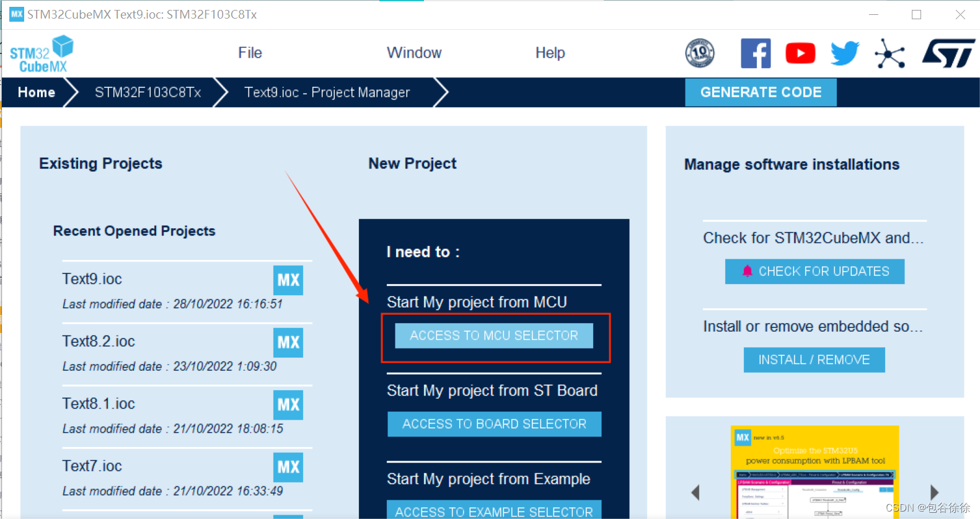Click date 23/10/2022 1:09:30
Viewport: 980px width, 519px height.
(224, 366)
